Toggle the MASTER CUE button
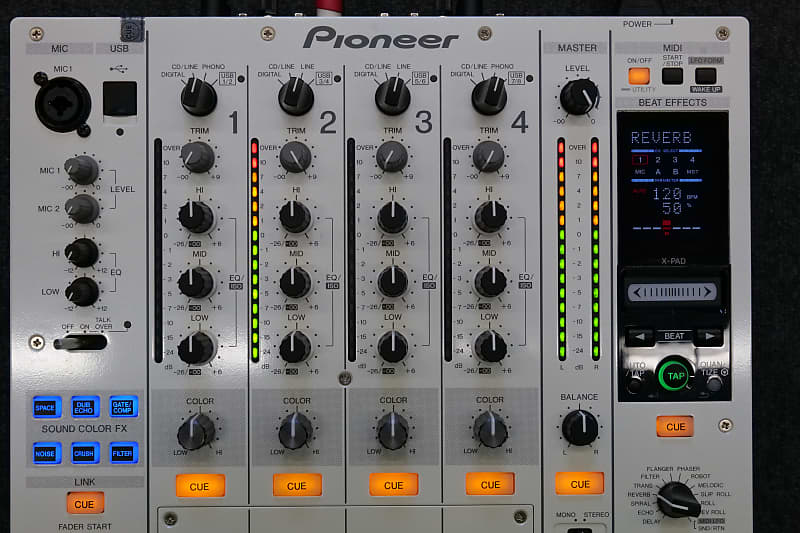This screenshot has height=533, width=800. [x=580, y=484]
